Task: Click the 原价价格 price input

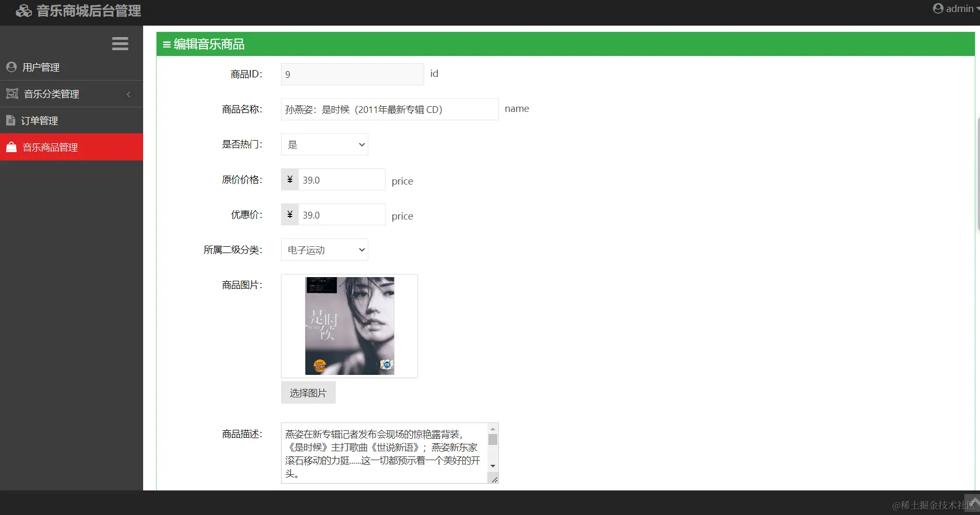Action: coord(341,179)
